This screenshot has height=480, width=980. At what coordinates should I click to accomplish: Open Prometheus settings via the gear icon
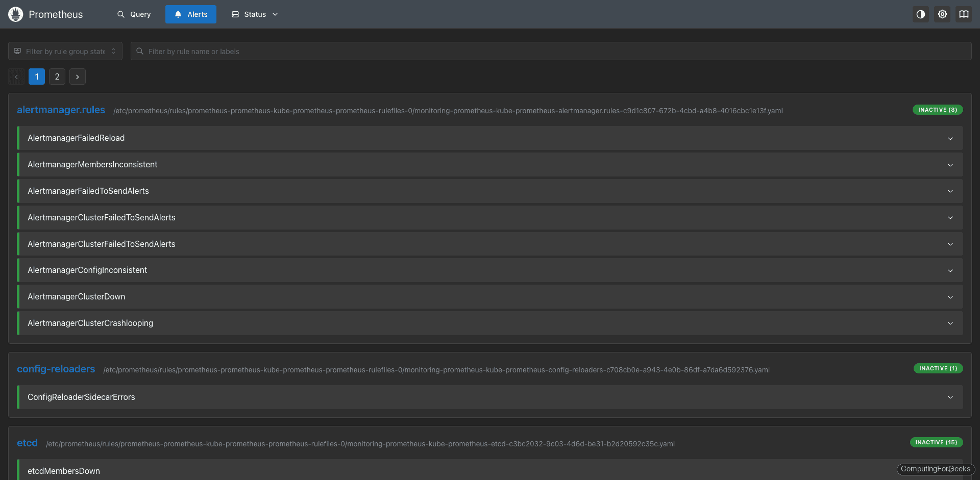pos(942,14)
